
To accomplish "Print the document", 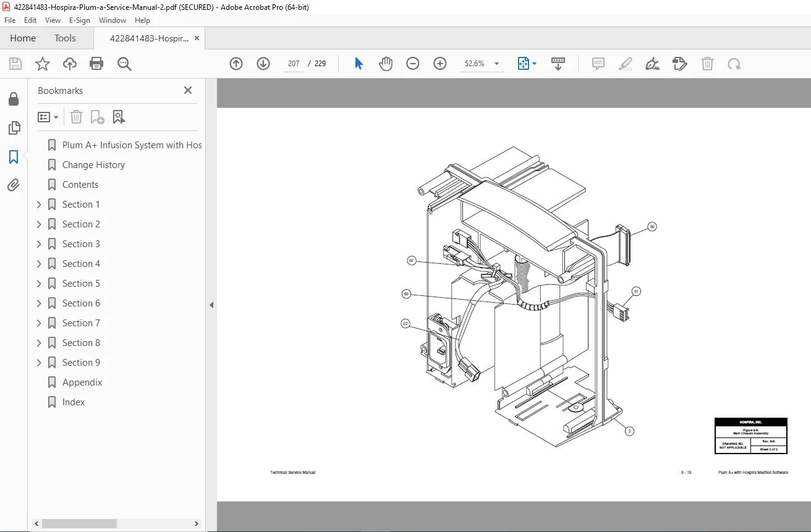I will pos(96,64).
